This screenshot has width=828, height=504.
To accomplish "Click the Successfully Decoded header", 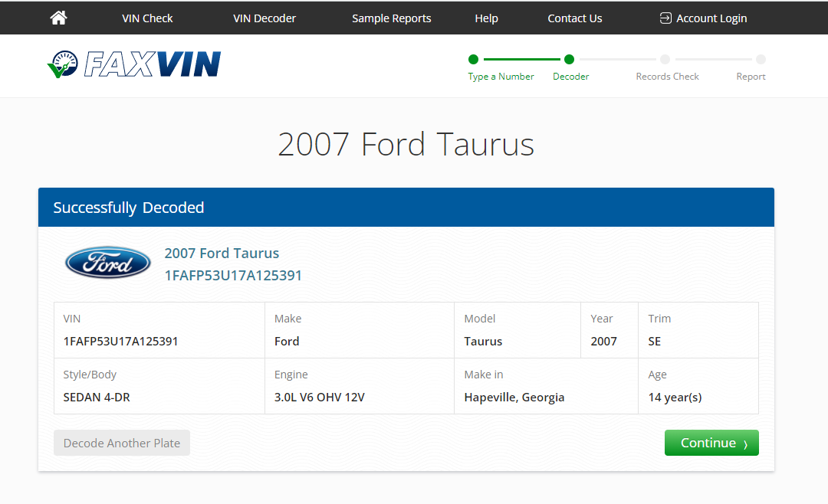I will (x=128, y=208).
